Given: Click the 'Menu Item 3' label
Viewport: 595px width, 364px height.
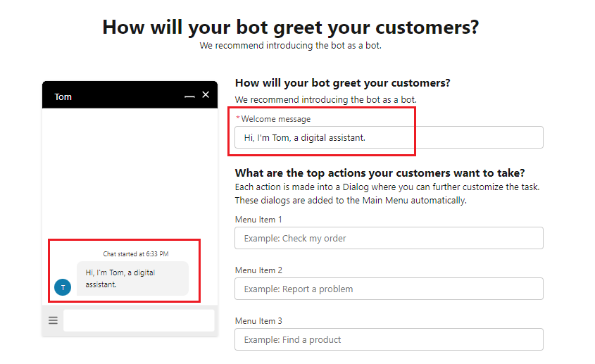Looking at the screenshot, I should [258, 321].
